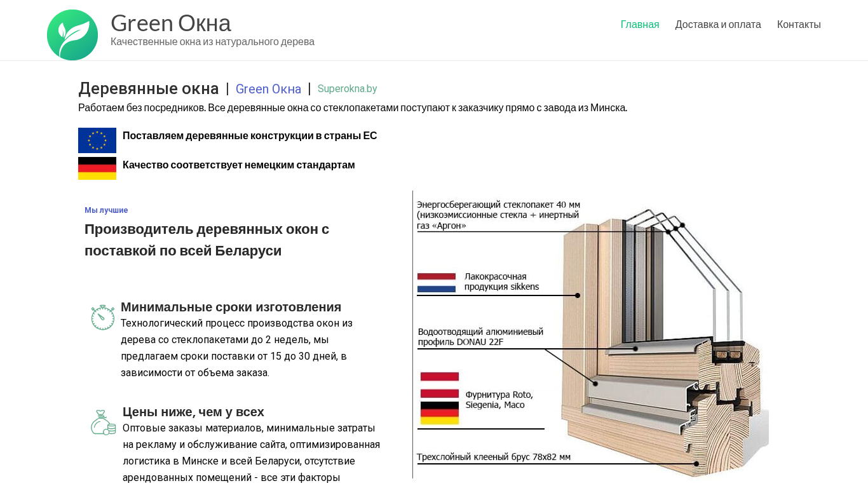Click paragraph starting Оптовые заказы материалов
The image size is (868, 488).
click(252, 452)
